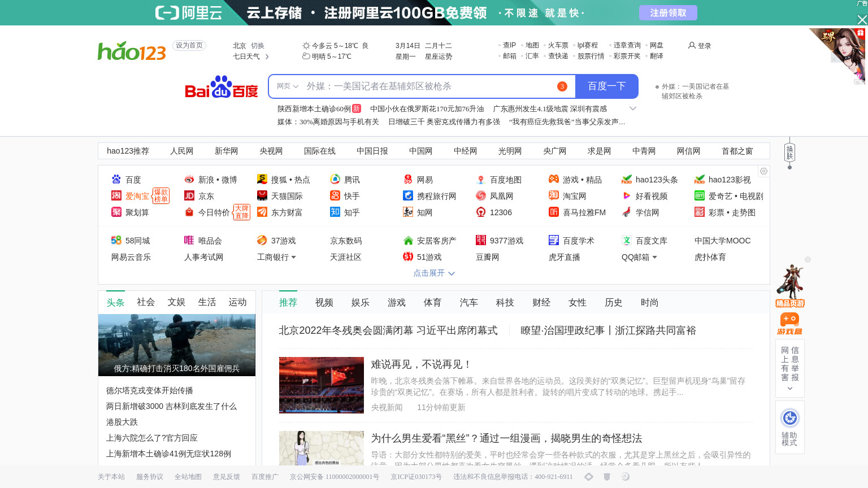868x488 pixels.
Task: Open the 58同城 icon
Action: click(116, 240)
